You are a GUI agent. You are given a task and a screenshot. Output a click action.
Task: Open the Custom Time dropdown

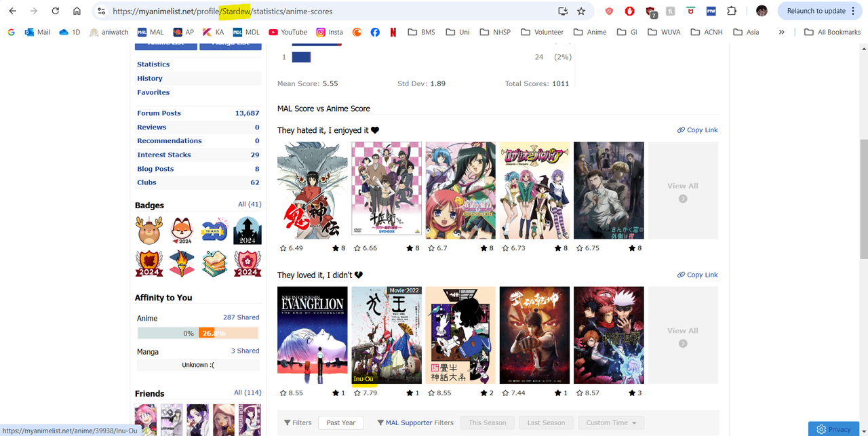(611, 422)
